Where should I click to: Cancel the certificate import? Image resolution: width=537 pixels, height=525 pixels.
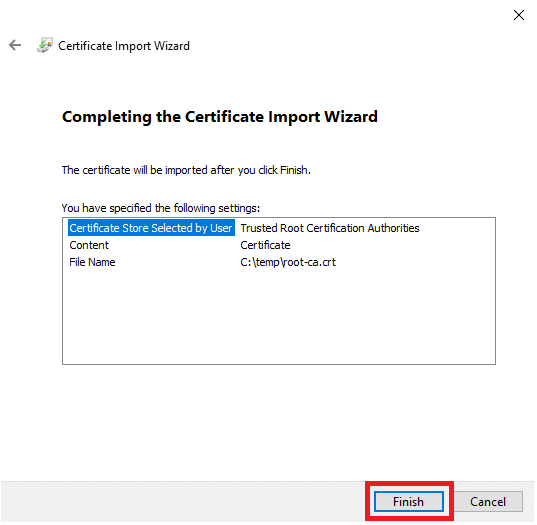[x=488, y=502]
